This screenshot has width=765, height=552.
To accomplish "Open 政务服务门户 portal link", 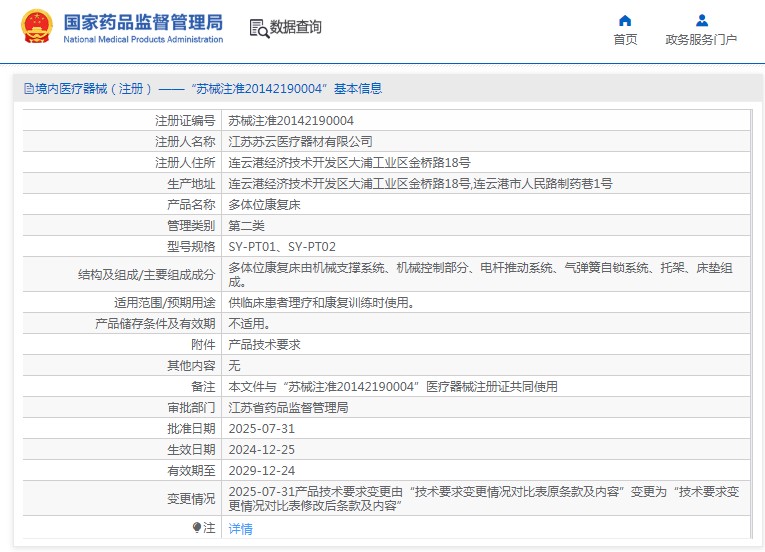I will tap(701, 40).
